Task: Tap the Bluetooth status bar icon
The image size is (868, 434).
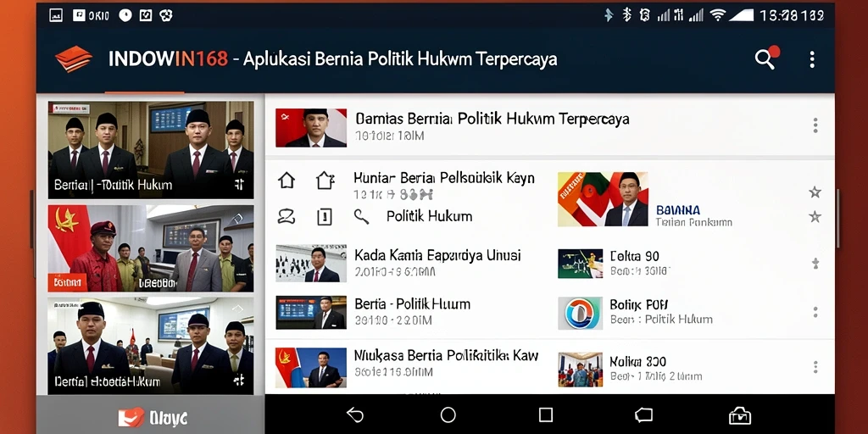Action: (626, 15)
